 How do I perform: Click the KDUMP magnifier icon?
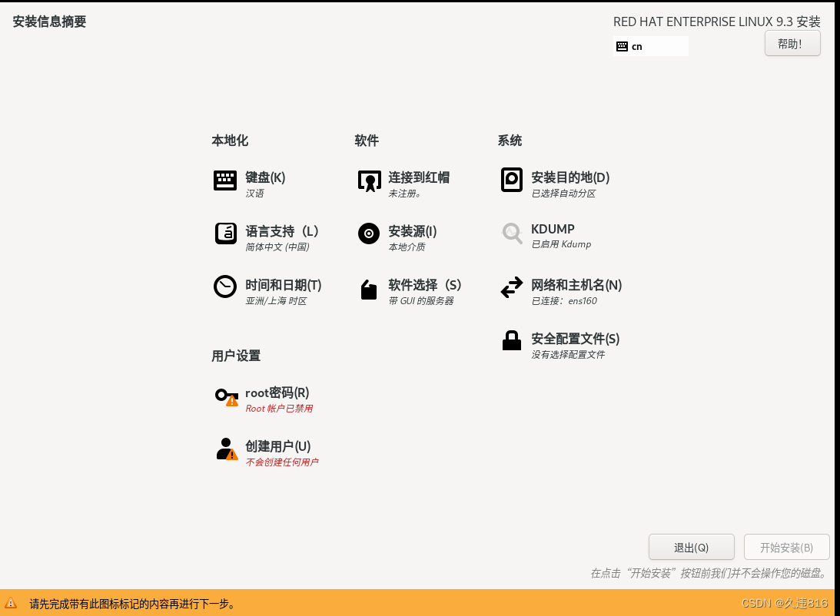[x=512, y=233]
